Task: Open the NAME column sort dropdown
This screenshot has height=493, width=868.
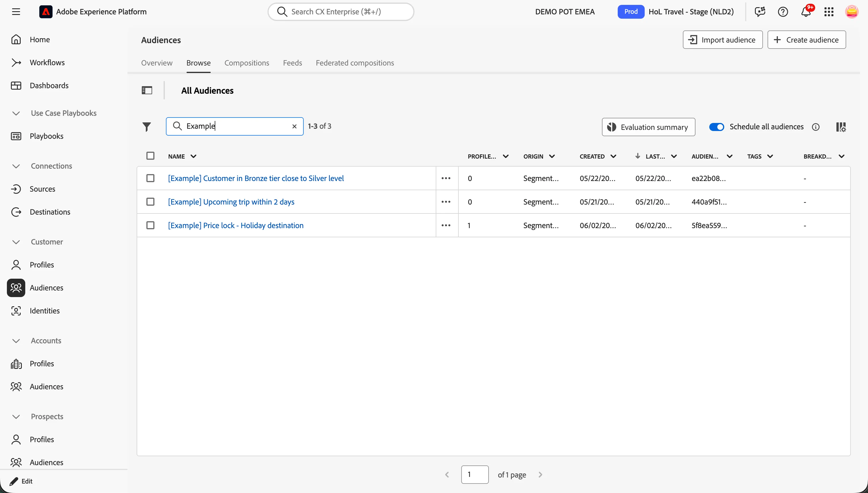Action: [193, 156]
